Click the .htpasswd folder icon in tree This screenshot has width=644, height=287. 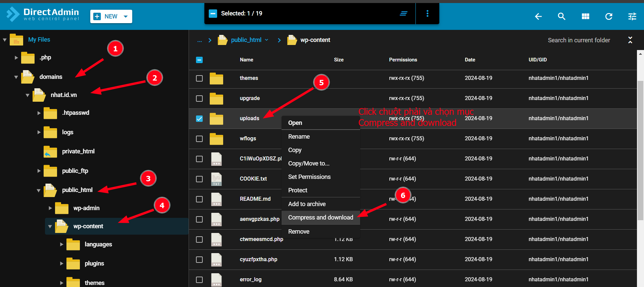coord(50,113)
